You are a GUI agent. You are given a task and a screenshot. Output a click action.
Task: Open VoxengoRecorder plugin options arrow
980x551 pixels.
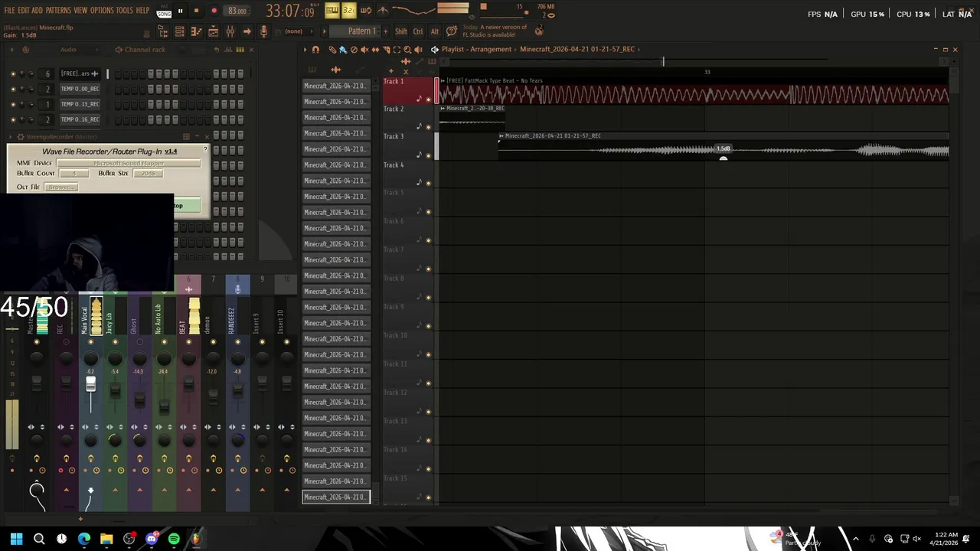[x=11, y=137]
